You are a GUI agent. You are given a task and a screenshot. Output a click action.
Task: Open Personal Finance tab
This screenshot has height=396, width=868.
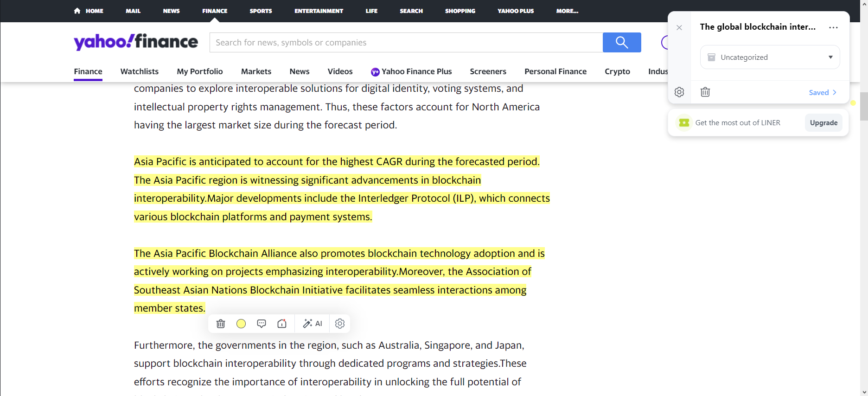[555, 71]
